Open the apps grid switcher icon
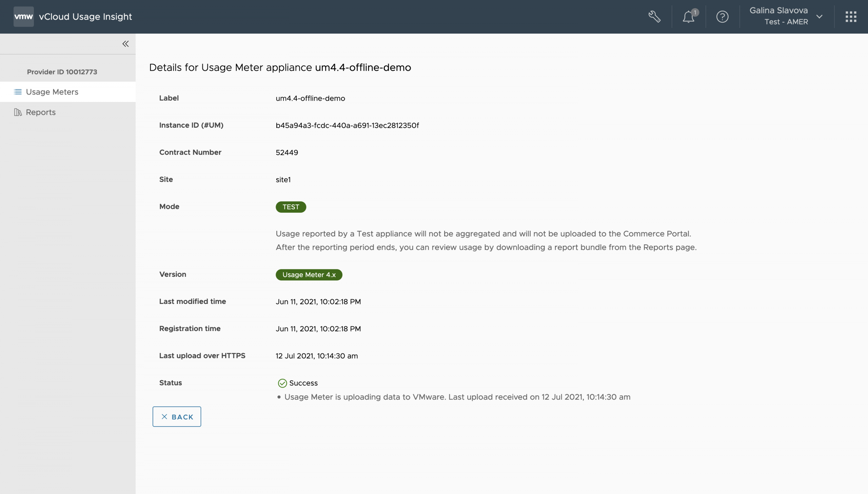Image resolution: width=868 pixels, height=494 pixels. click(851, 17)
